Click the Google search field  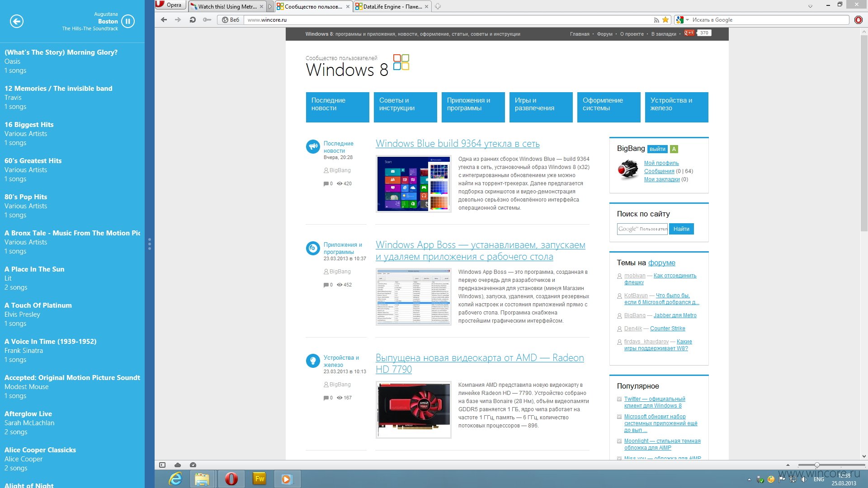coord(769,20)
